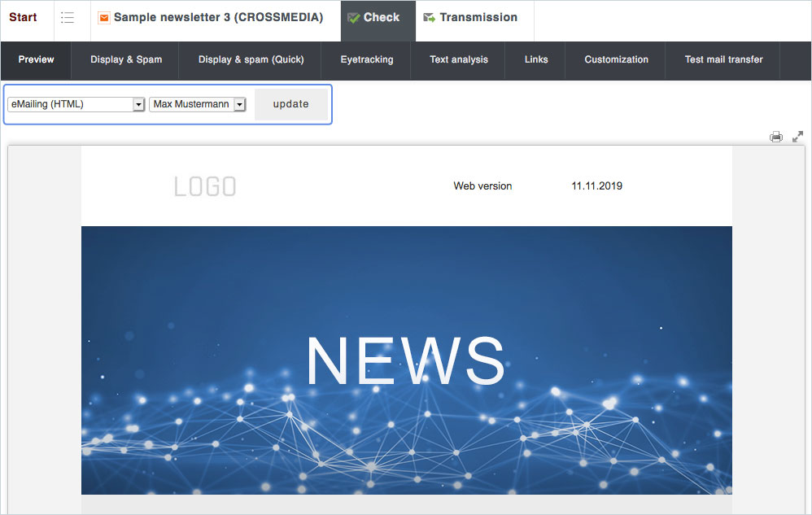Go to the Start tab
The image size is (812, 515).
[x=24, y=17]
